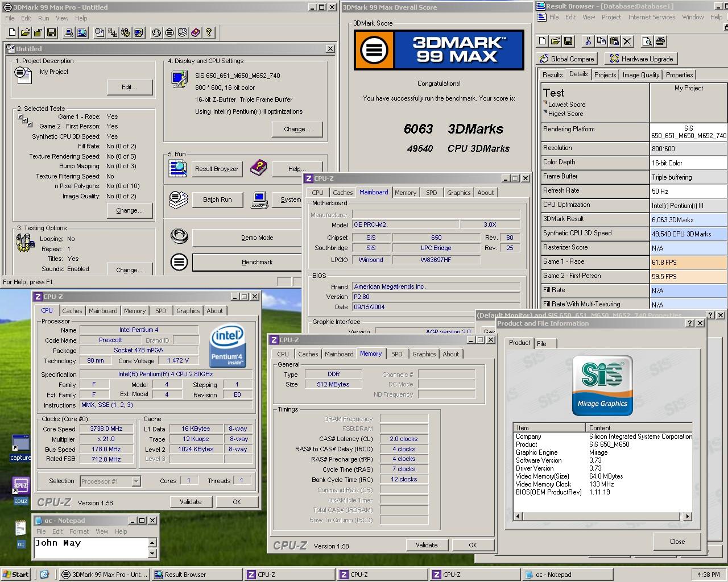Click Notepad scrollbar up arrow

(152, 542)
